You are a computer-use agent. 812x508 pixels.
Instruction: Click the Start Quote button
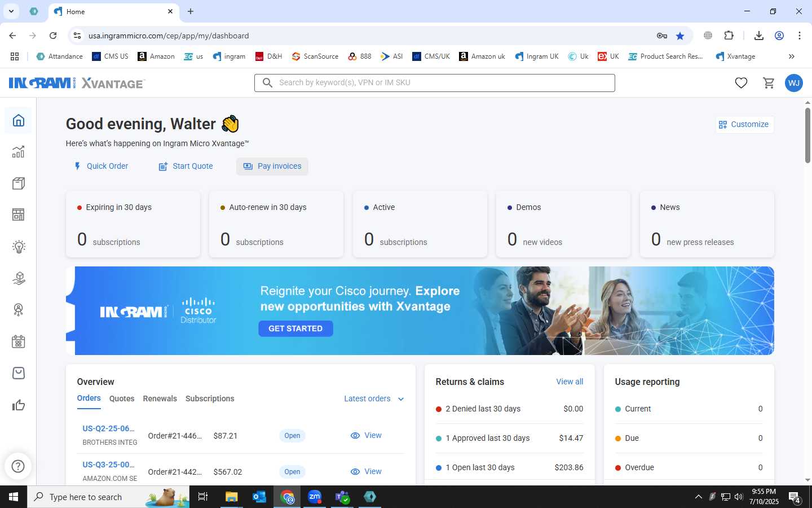point(186,166)
